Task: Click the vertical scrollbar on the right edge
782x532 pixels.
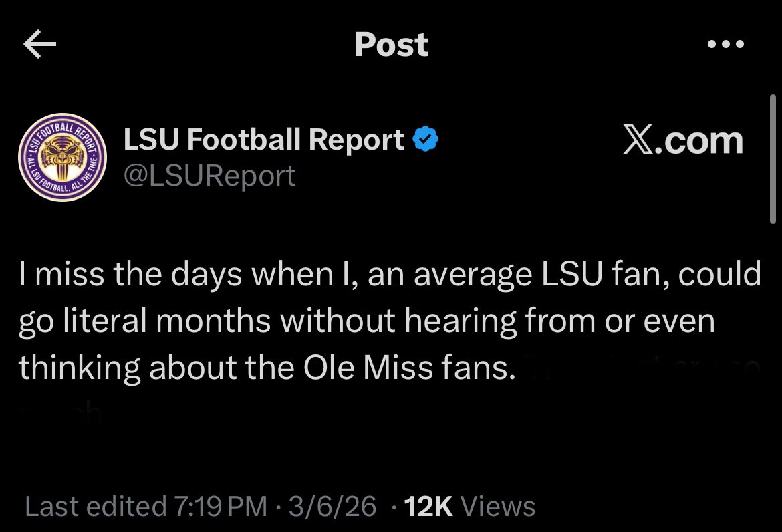Action: coord(773,160)
